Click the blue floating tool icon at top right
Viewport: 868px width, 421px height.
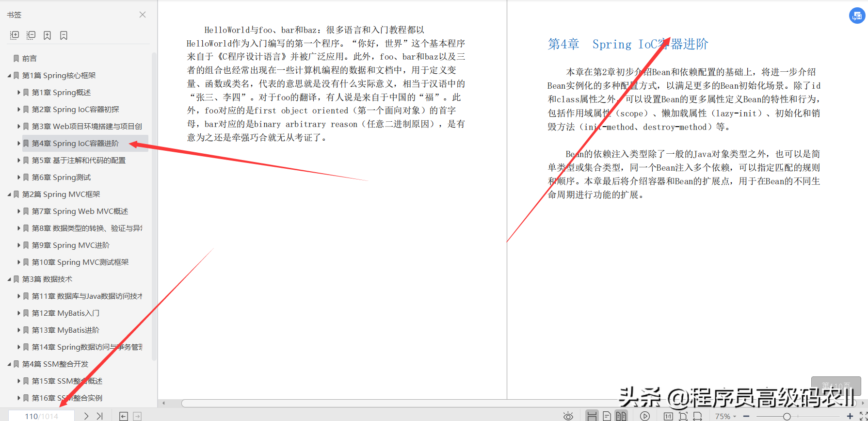tap(857, 16)
